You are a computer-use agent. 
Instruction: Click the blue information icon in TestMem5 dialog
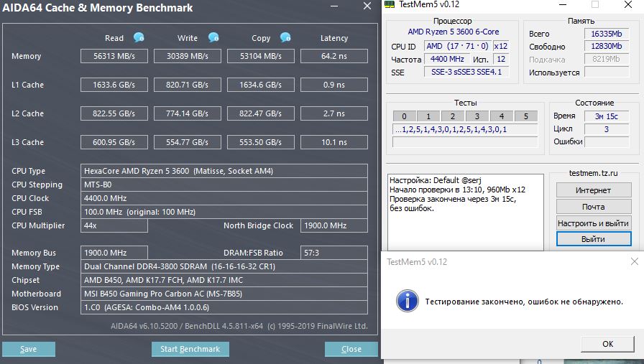point(407,301)
